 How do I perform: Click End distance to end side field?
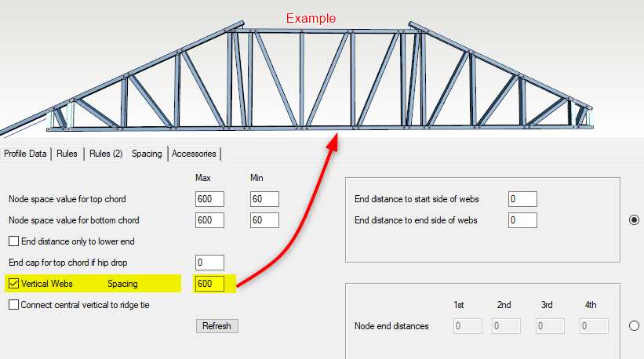click(522, 220)
